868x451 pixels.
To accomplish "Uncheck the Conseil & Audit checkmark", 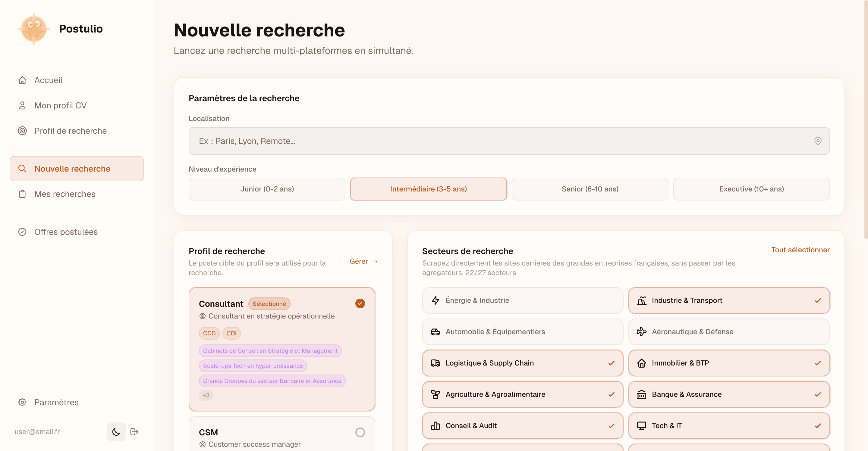I will click(612, 425).
